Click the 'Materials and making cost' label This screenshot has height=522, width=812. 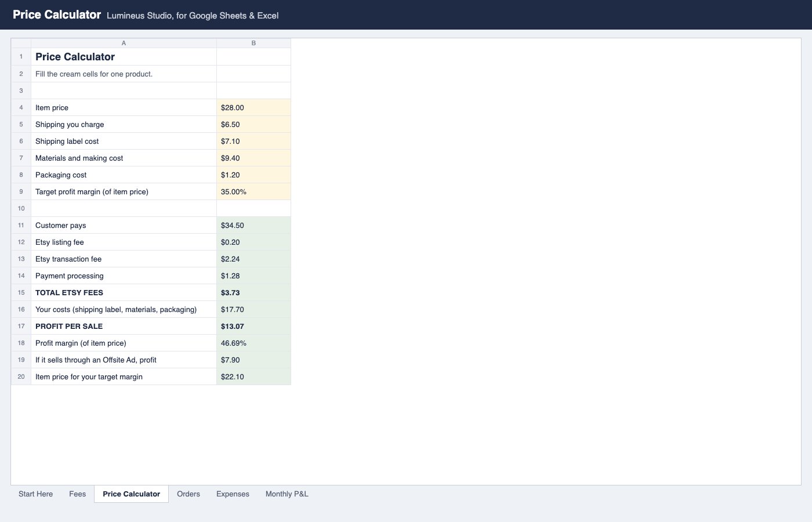124,158
